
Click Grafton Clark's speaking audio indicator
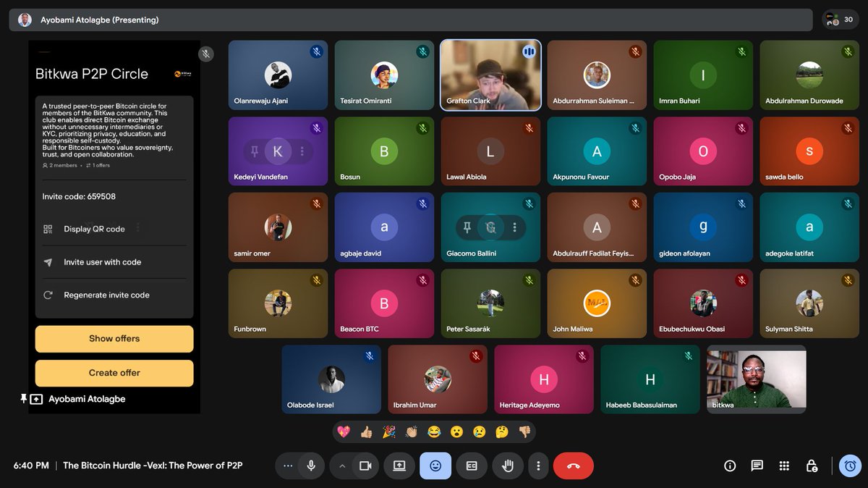529,51
